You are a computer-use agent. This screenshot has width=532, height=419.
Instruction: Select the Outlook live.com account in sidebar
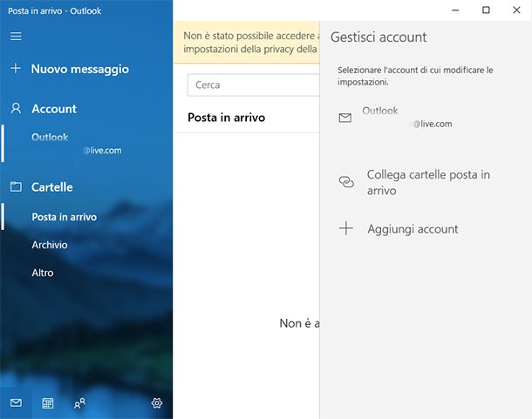tap(86, 144)
